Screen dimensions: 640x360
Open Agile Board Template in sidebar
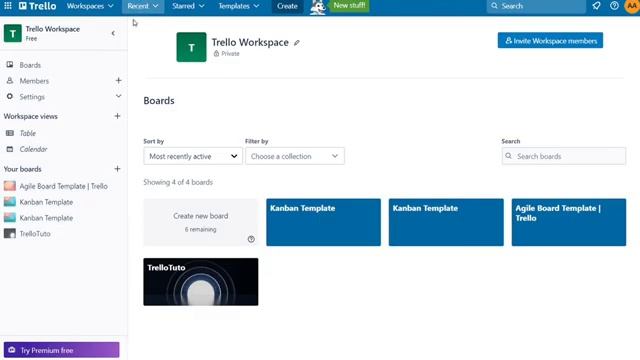(x=63, y=186)
